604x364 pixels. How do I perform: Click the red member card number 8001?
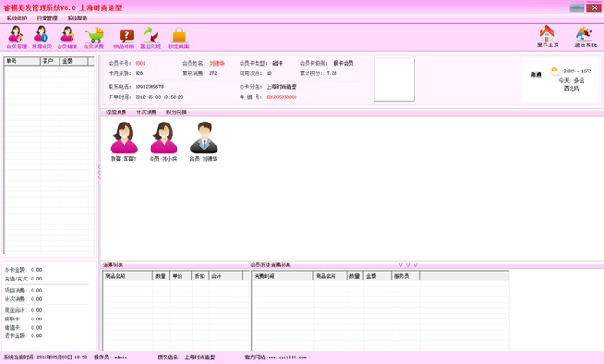click(x=140, y=63)
